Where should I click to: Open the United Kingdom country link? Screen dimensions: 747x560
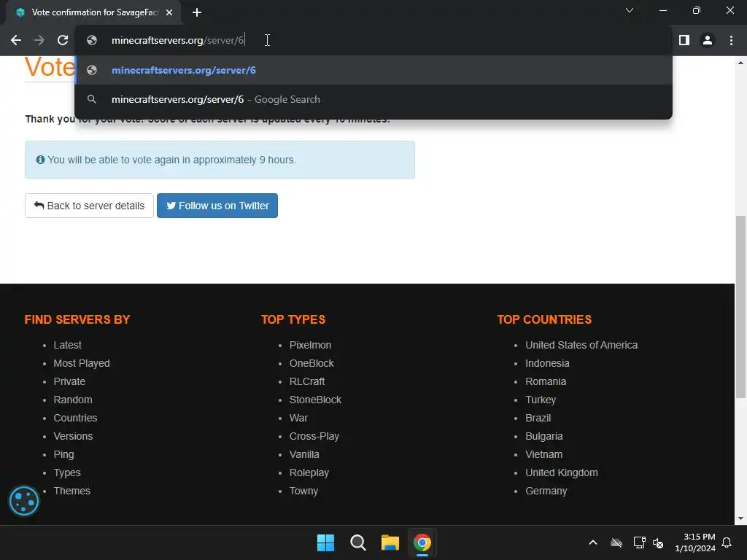562,472
